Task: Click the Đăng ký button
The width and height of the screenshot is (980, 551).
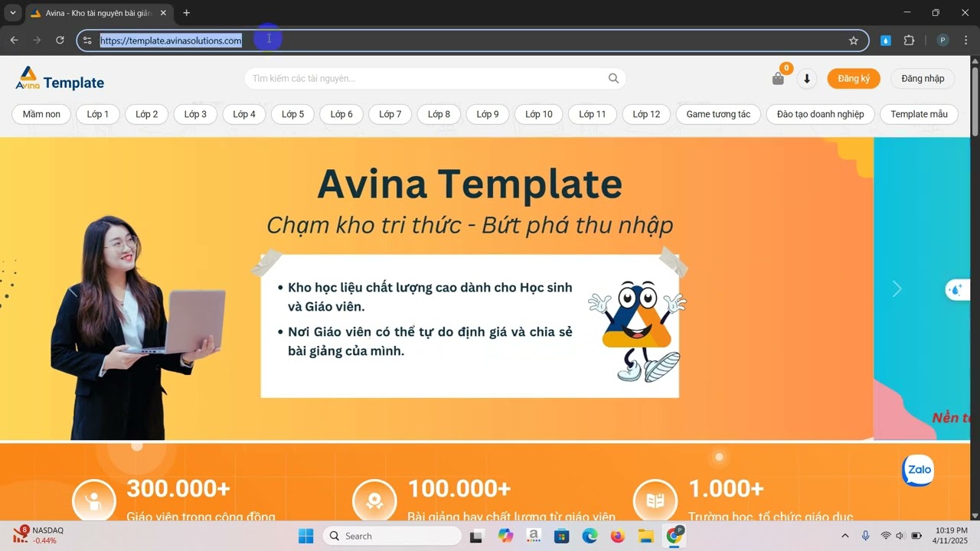Action: 854,78
